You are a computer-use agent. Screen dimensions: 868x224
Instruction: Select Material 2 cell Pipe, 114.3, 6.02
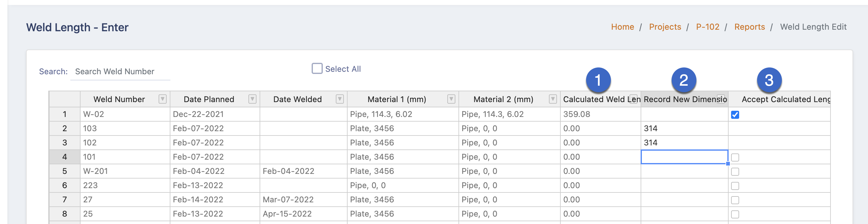[x=510, y=114]
